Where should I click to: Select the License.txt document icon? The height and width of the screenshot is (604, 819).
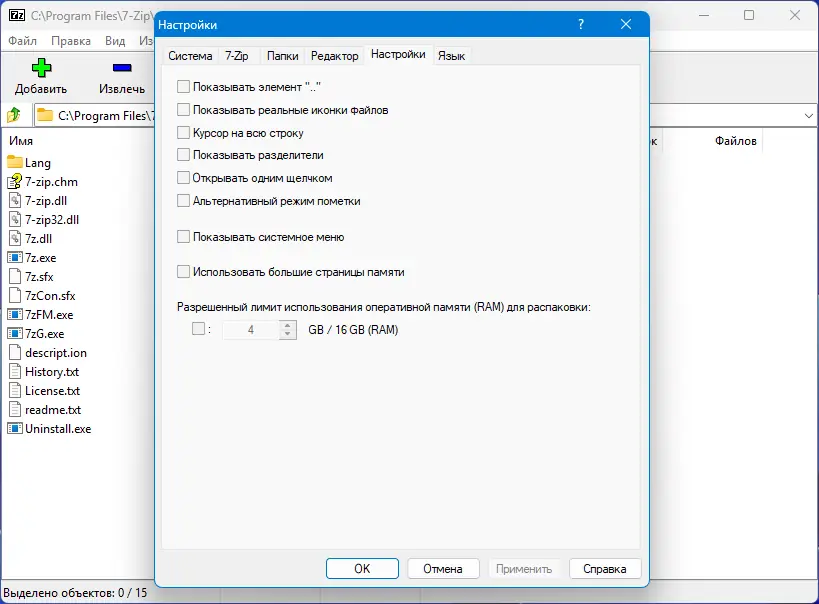click(x=15, y=390)
